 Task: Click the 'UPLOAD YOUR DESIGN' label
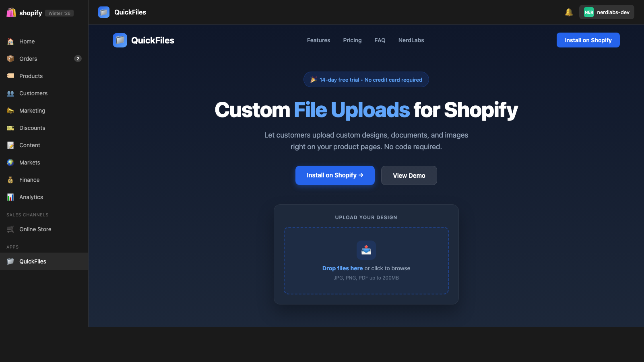(366, 218)
